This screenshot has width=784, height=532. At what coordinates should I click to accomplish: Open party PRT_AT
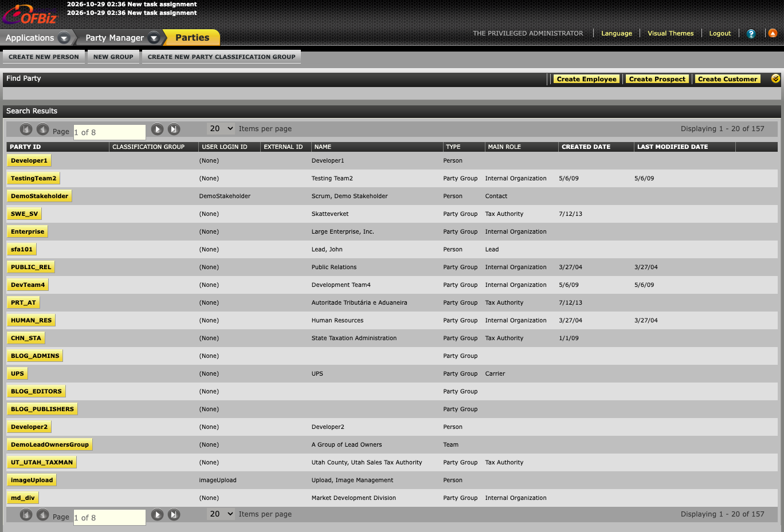tap(23, 303)
